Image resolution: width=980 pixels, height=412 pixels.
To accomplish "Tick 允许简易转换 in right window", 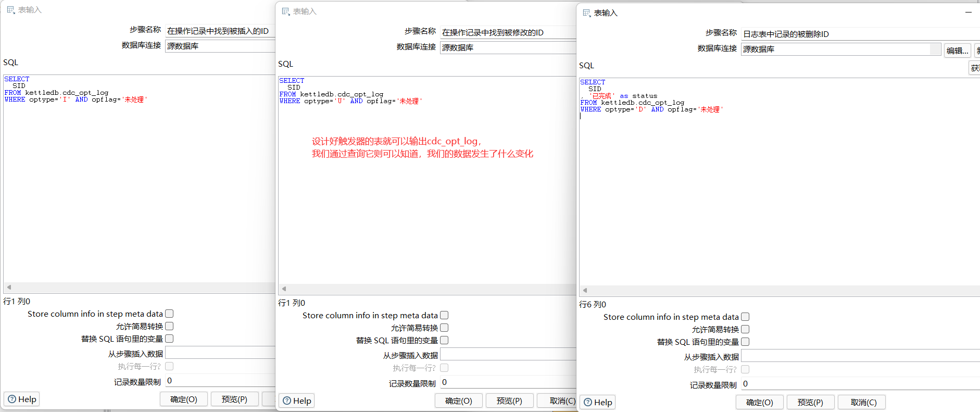I will click(745, 329).
